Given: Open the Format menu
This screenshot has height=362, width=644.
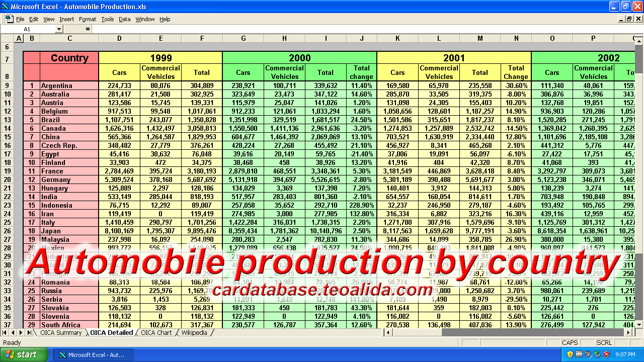Looking at the screenshot, I should (x=87, y=19).
